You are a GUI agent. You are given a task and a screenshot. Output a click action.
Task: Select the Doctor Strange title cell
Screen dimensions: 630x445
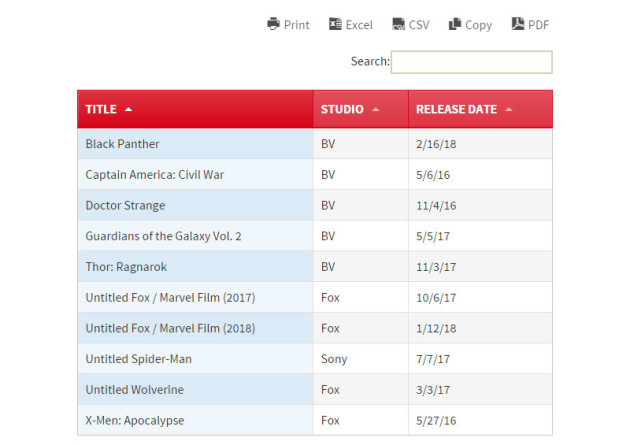click(195, 205)
